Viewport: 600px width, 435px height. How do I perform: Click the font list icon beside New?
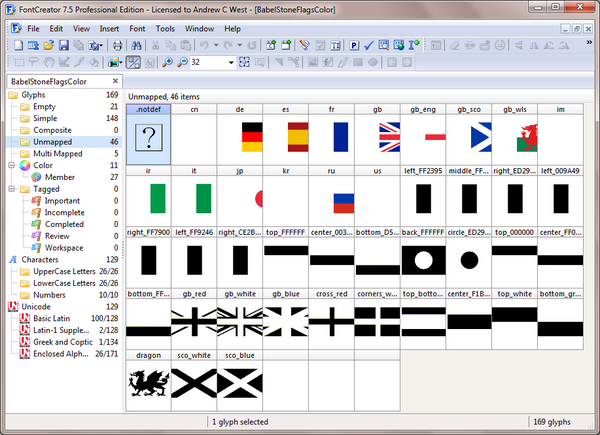click(x=33, y=46)
